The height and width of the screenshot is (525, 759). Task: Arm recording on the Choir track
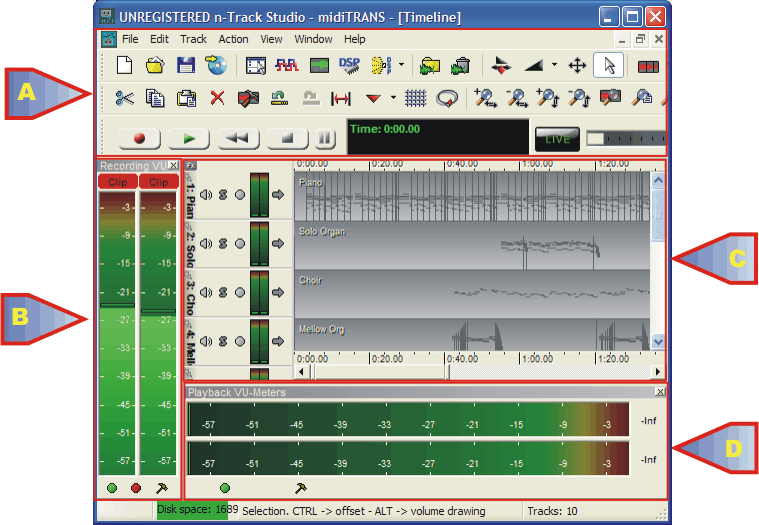(x=240, y=292)
